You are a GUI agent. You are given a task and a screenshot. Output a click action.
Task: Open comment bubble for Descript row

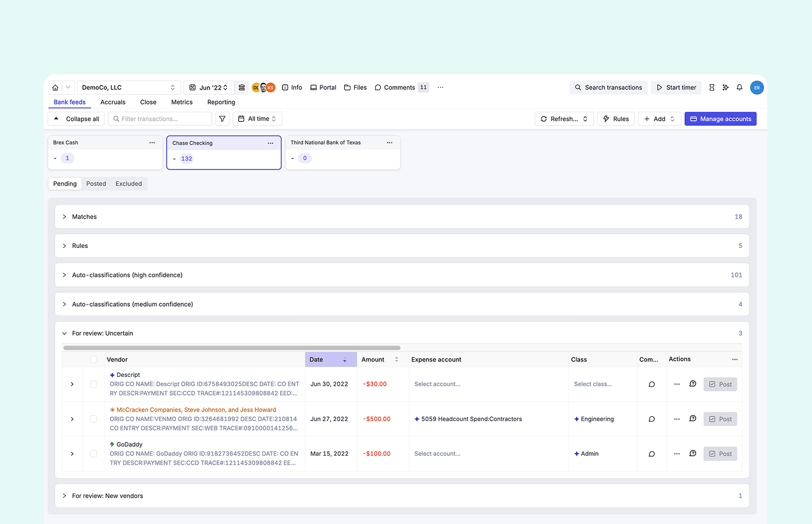651,384
